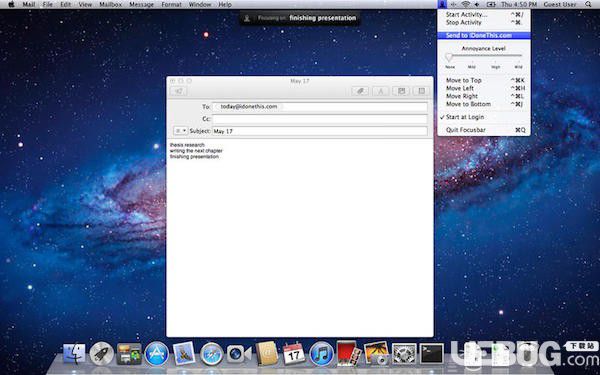Screen dimensions: 600x375
Task: Show stationery pane button in compose toolbar
Action: point(422,91)
